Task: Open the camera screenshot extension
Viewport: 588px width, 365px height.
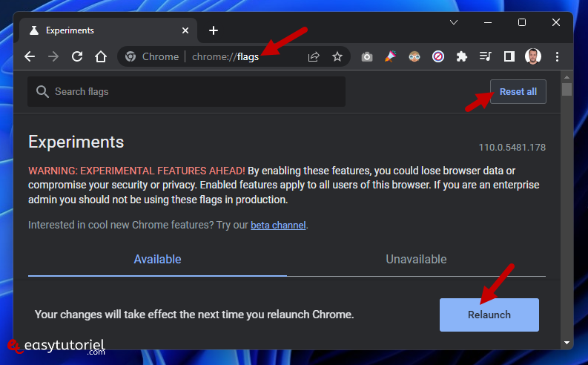Action: [x=367, y=57]
